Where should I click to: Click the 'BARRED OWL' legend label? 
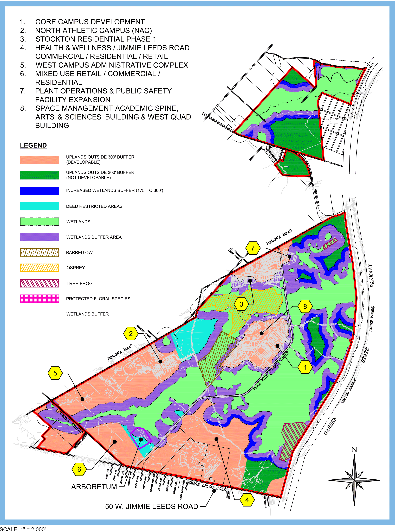(x=81, y=252)
